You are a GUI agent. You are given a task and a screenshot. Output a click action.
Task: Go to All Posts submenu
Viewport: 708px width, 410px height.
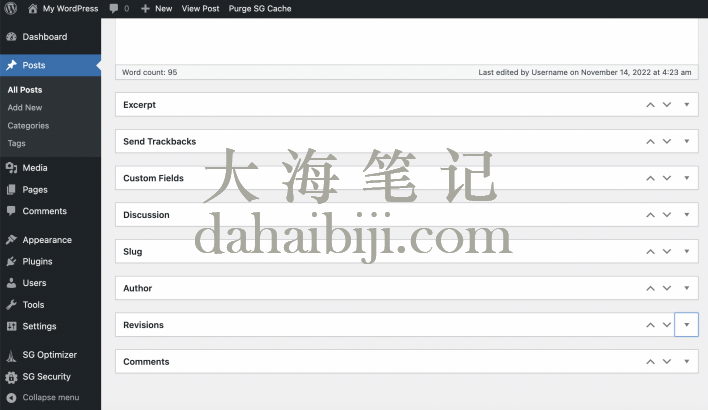click(25, 90)
